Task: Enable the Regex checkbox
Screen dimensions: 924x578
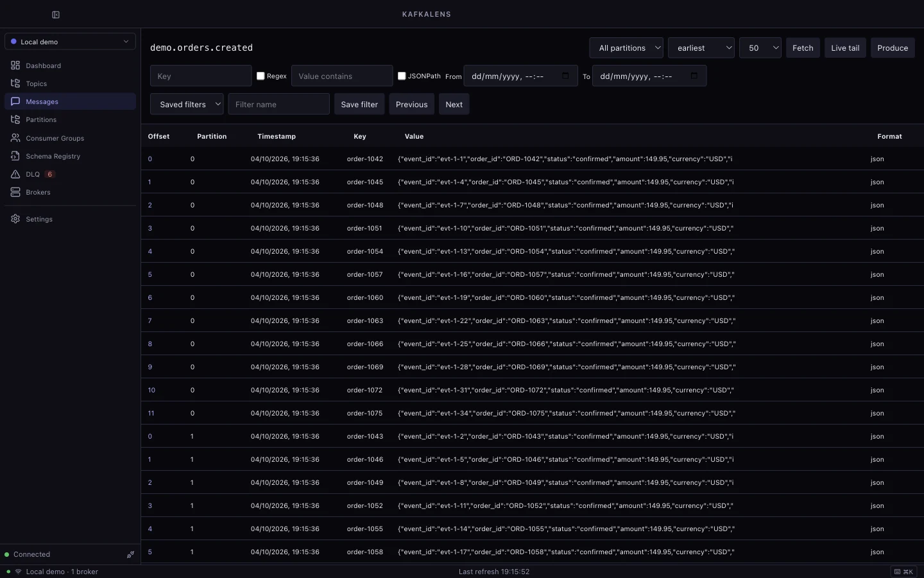Action: point(261,76)
